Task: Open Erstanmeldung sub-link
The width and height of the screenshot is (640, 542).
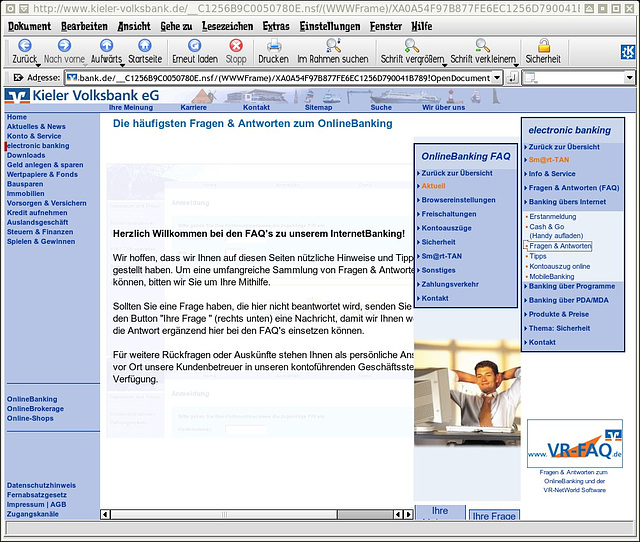Action: [x=553, y=216]
